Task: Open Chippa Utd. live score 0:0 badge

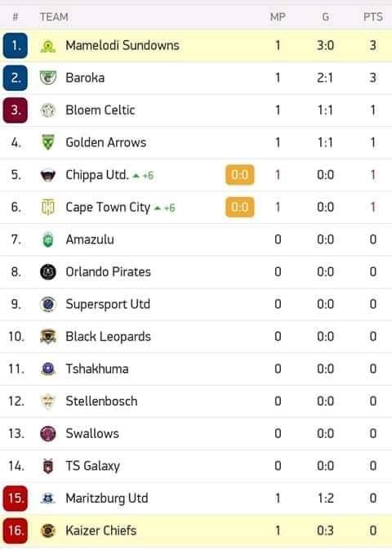Action: tap(240, 175)
